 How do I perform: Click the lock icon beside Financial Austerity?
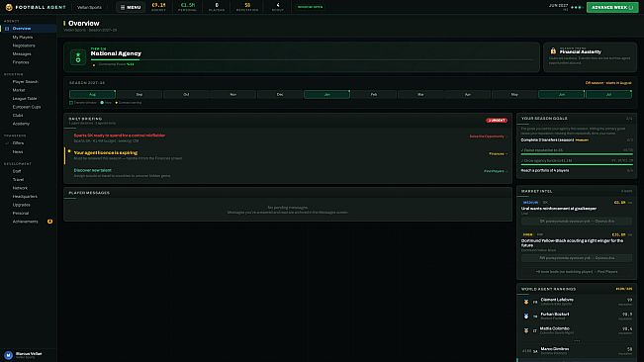553,50
